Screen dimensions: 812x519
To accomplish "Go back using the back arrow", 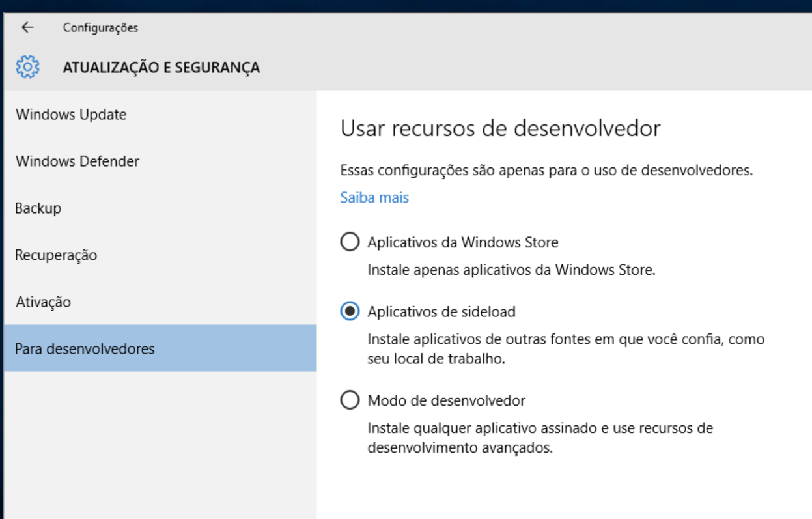I will 27,27.
